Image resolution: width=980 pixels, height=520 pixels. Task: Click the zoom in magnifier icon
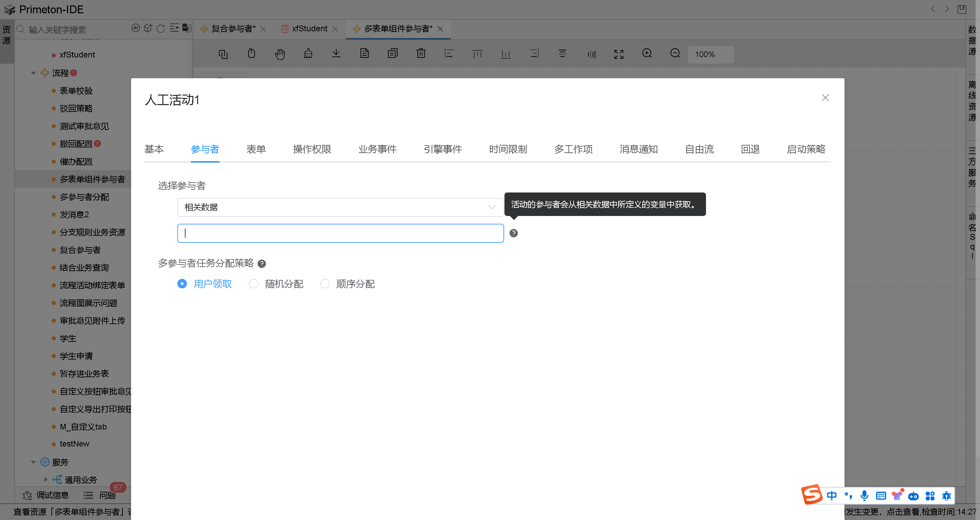tap(647, 54)
